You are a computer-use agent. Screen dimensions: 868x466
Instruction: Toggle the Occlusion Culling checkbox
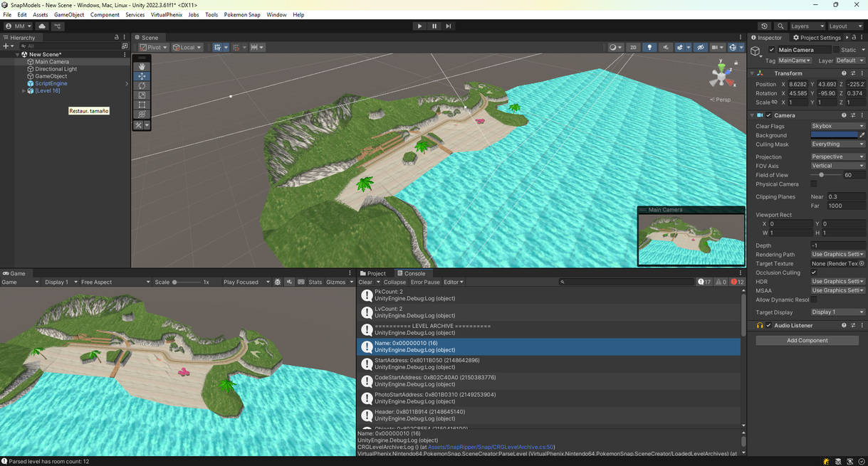814,272
